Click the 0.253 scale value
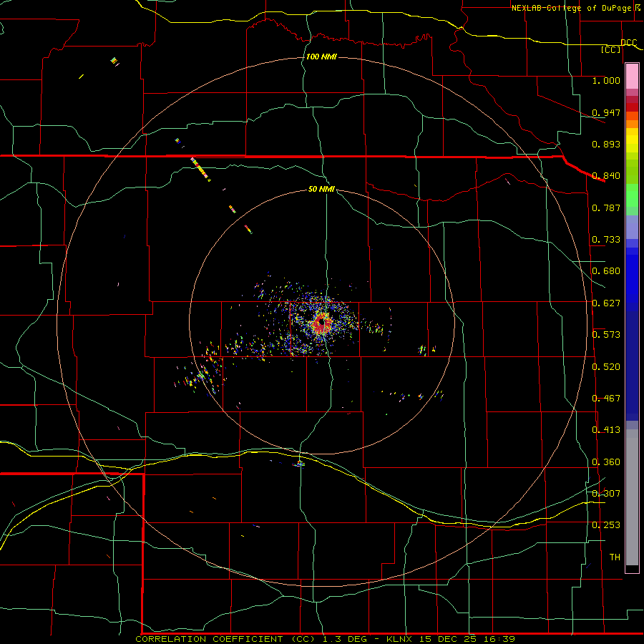The width and height of the screenshot is (644, 644). coord(606,525)
